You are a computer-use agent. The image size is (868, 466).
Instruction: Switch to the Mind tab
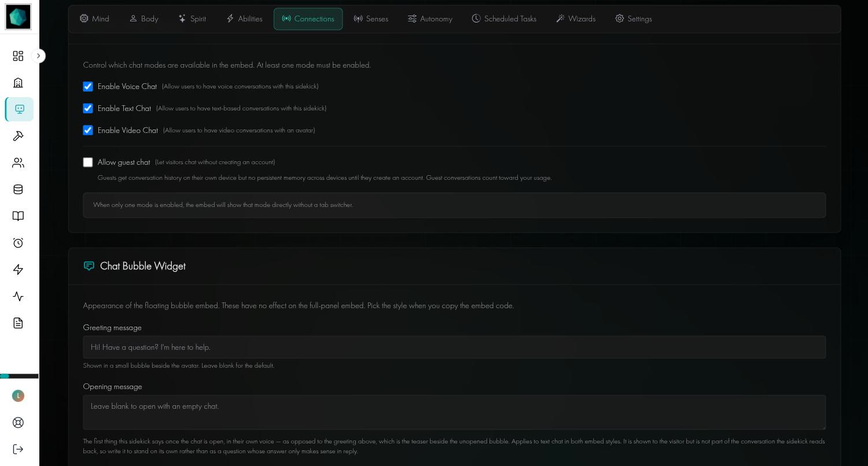94,19
